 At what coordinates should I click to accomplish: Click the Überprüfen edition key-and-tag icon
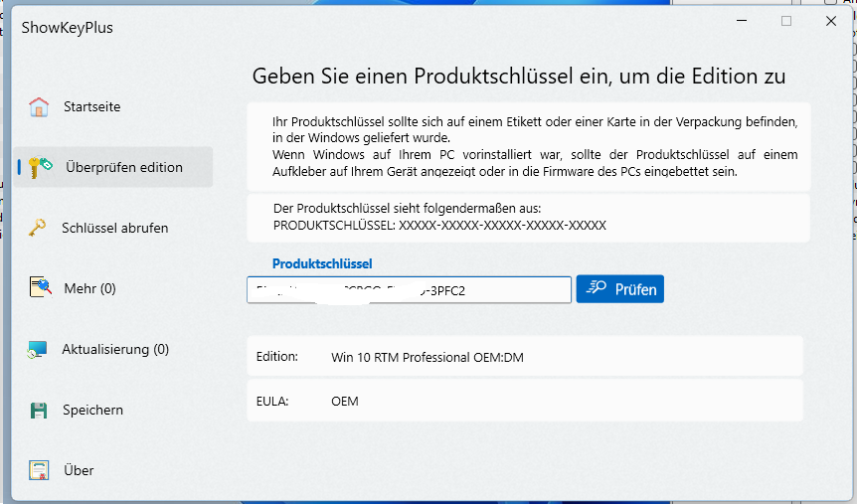tap(40, 167)
